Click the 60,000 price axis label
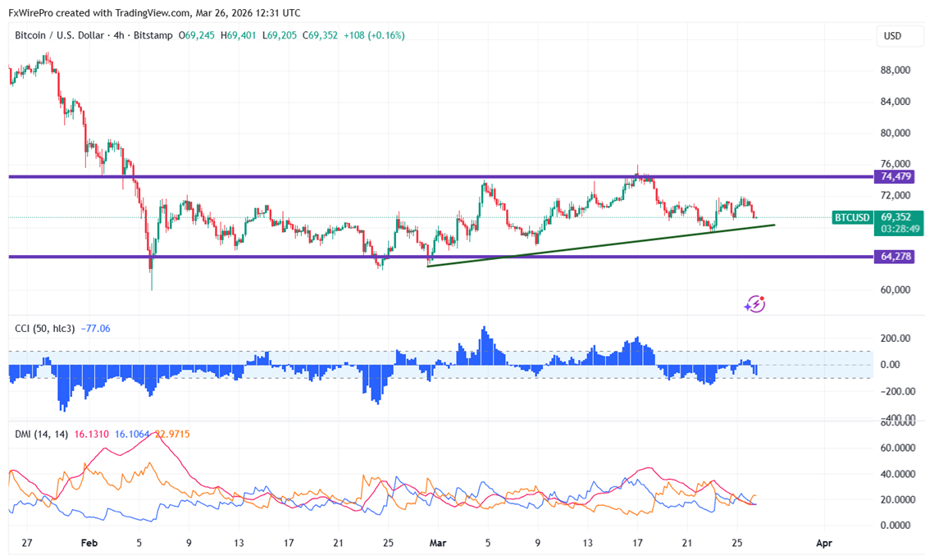Viewport: 925px width, 560px height. click(x=895, y=289)
